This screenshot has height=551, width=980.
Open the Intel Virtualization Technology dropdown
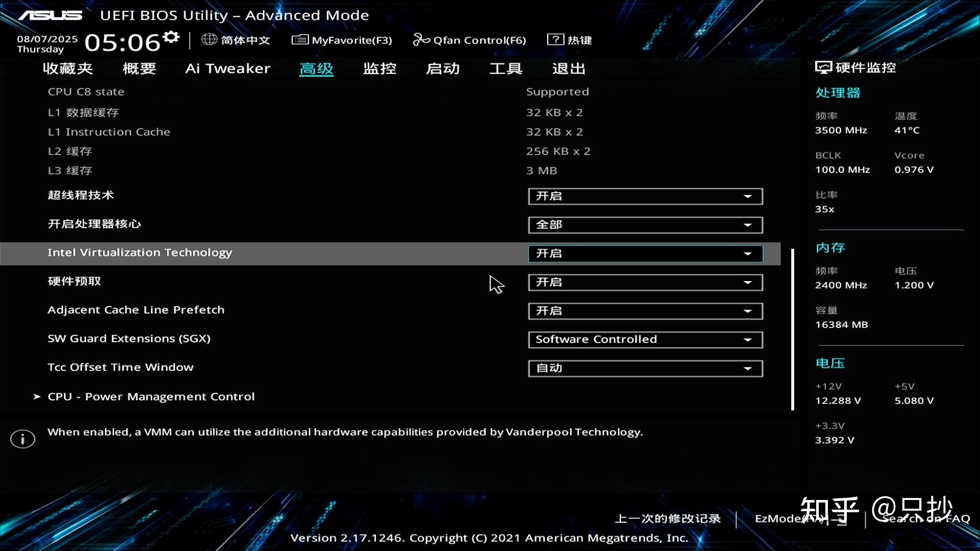tap(644, 254)
